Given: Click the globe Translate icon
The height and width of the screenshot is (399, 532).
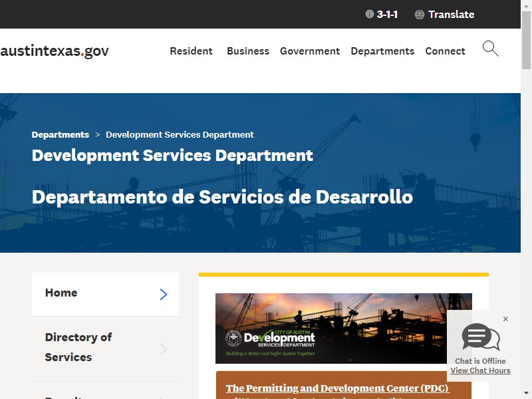Looking at the screenshot, I should 420,15.
